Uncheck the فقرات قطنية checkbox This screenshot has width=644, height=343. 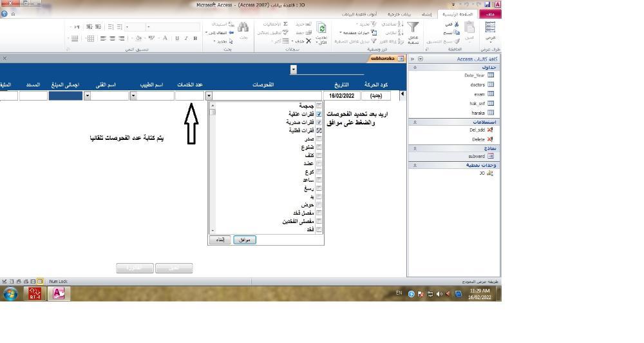(319, 130)
